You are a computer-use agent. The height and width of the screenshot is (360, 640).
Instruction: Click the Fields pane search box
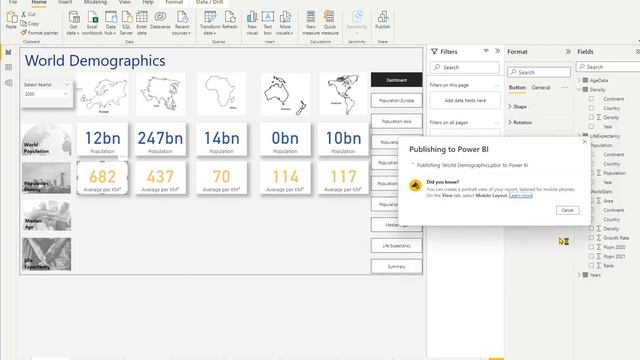coord(608,67)
